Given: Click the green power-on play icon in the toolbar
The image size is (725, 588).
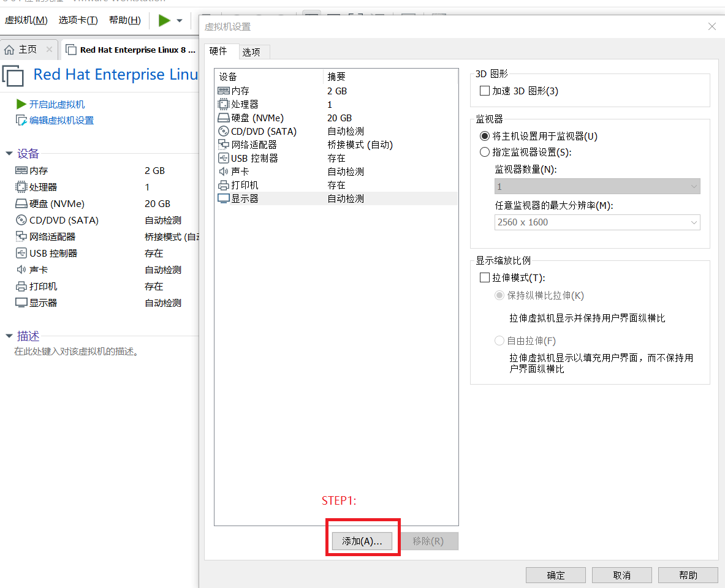Looking at the screenshot, I should coord(164,20).
